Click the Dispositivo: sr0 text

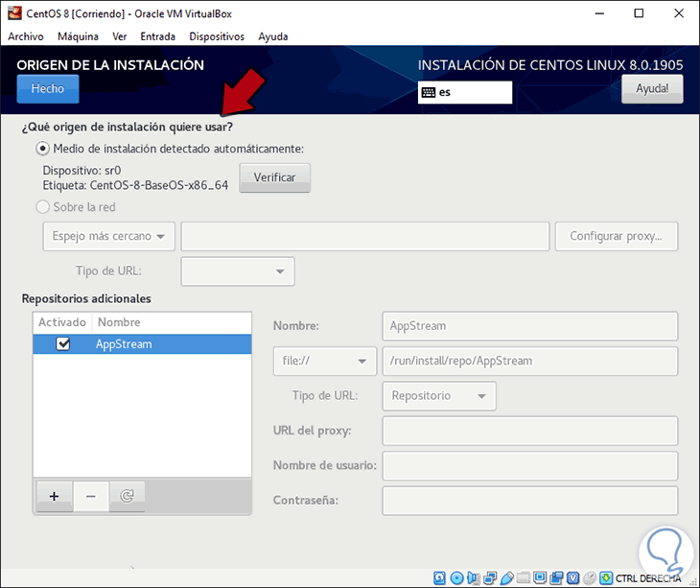[x=82, y=171]
